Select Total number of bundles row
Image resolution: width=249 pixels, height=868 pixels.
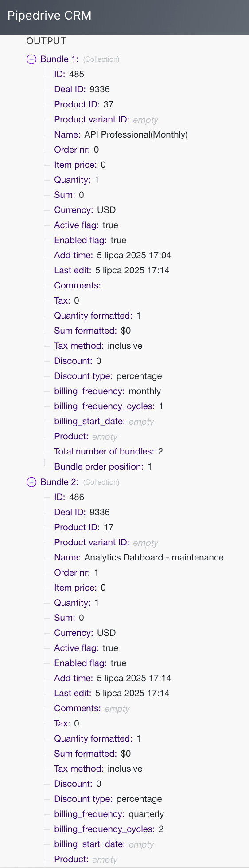109,451
